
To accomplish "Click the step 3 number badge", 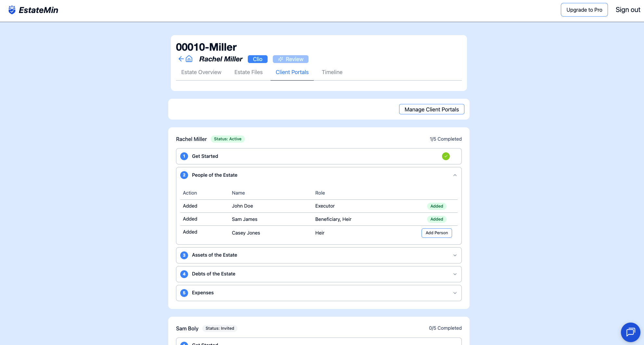I will [184, 255].
